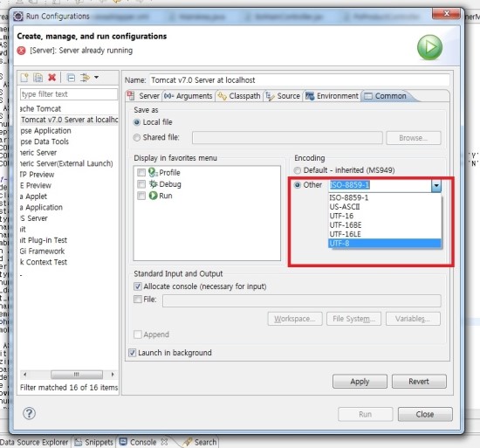Click the Run icon in favorites menu
The image size is (480, 448).
coord(153,196)
